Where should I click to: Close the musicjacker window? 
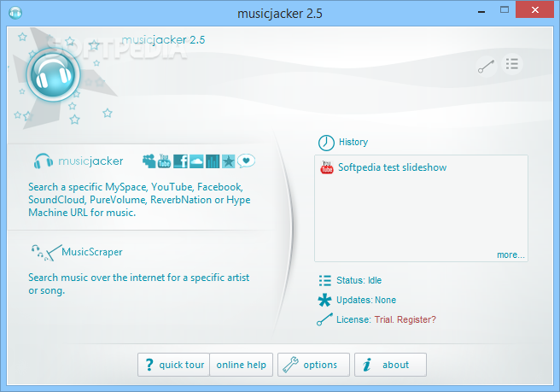[534, 9]
